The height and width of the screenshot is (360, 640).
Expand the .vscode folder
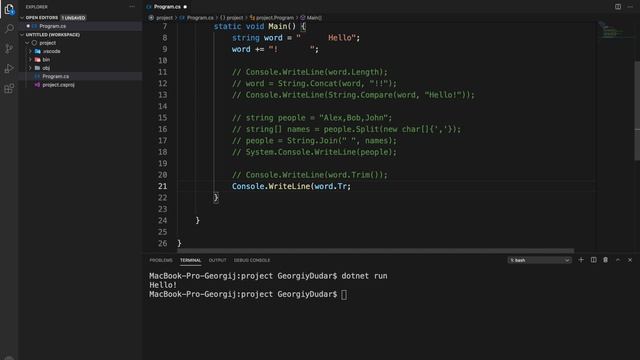(30, 51)
